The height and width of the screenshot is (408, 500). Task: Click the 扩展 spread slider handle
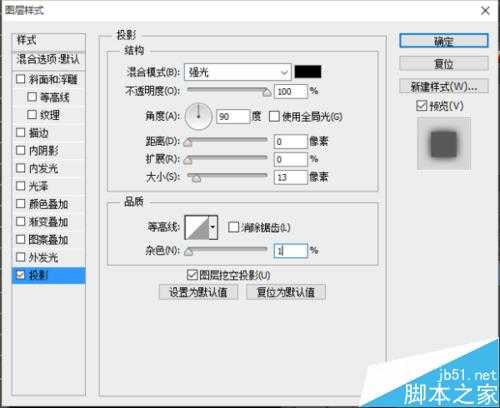click(188, 160)
